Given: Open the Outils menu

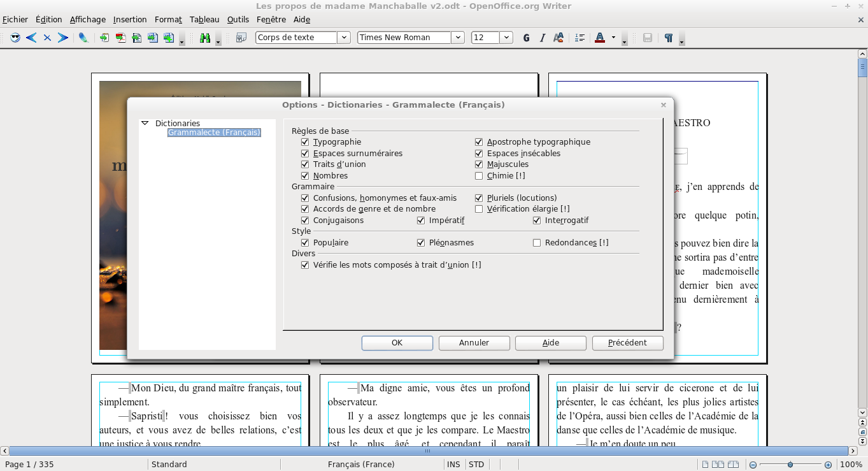Looking at the screenshot, I should (238, 20).
